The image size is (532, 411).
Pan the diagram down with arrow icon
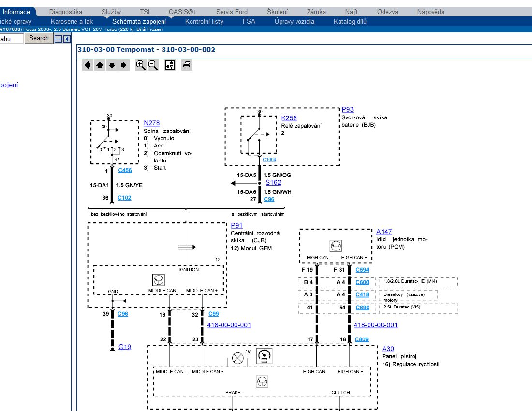[x=112, y=65]
